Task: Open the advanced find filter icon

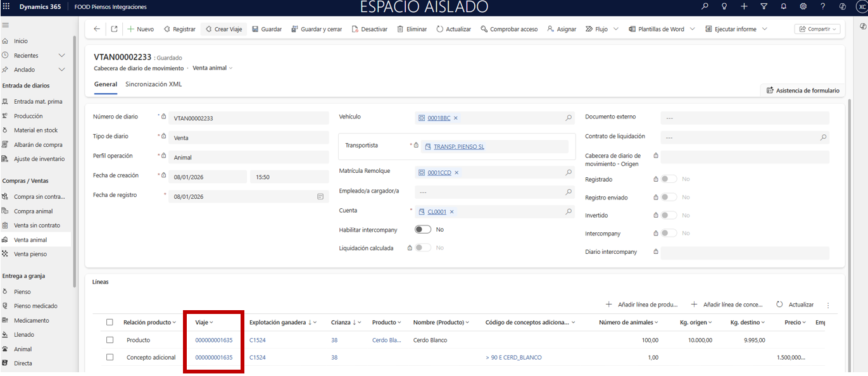Action: point(764,6)
